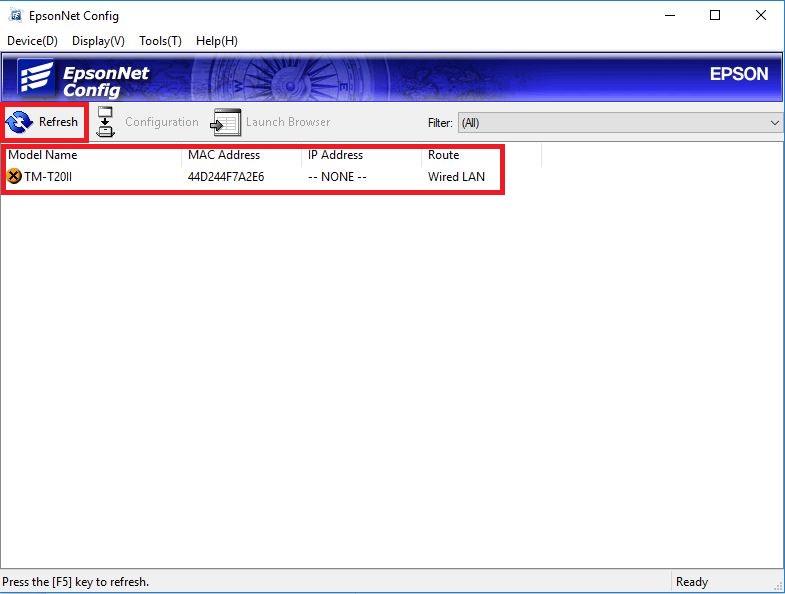Viewport: 785px width, 594px height.
Task: Open the Display(V) menu
Action: [98, 41]
